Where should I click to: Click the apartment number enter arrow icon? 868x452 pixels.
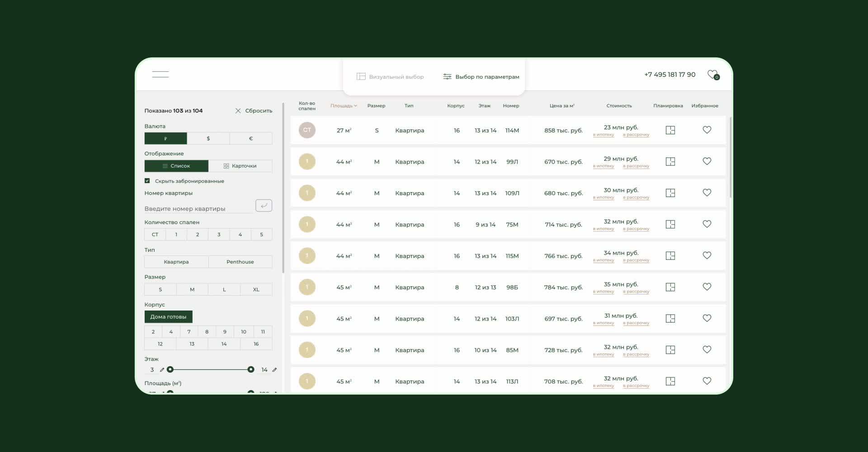264,206
